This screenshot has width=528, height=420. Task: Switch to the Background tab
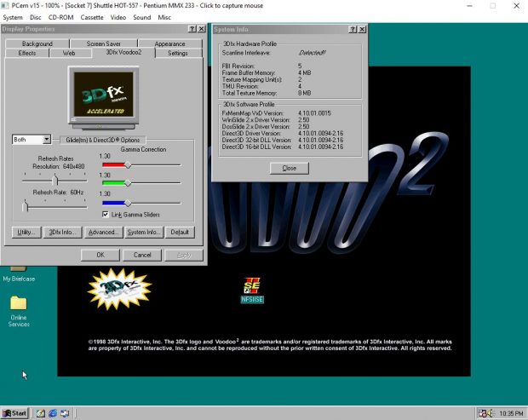pos(37,43)
